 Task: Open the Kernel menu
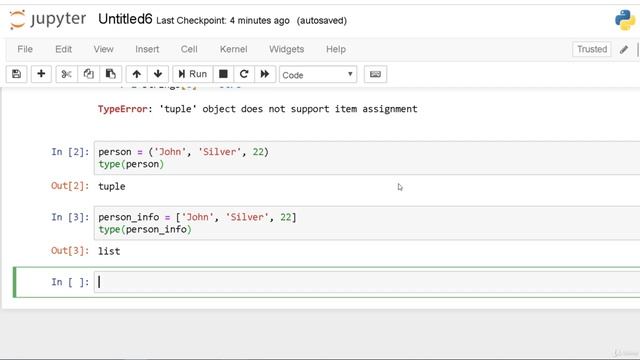tap(233, 49)
